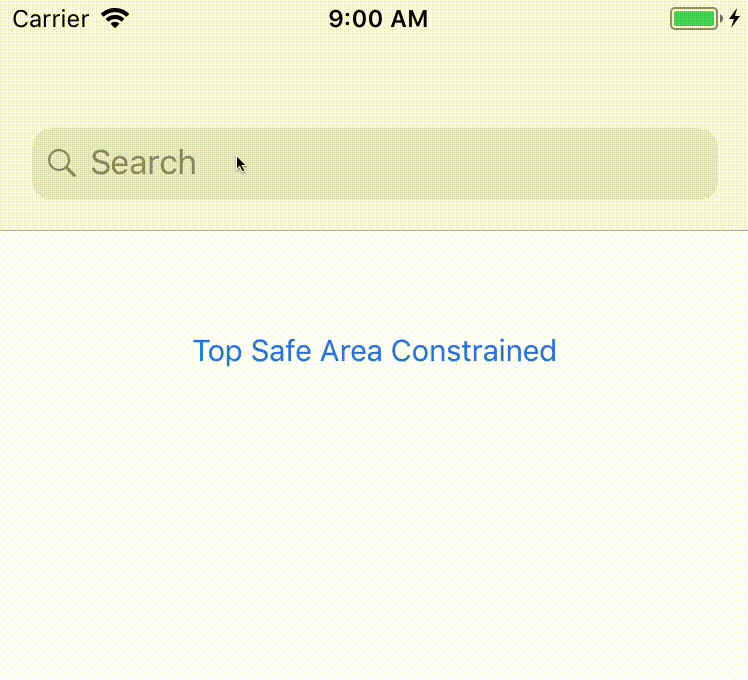
Task: Click the separator line under navigation bar
Action: [x=374, y=231]
